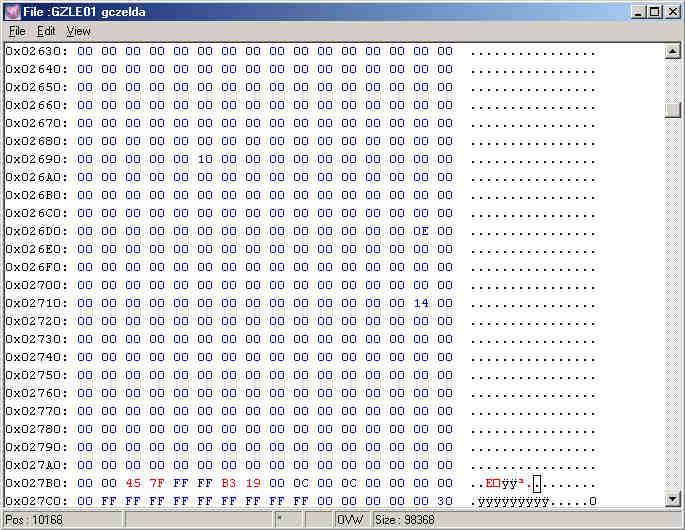Select the byte 10 in row 0x02690
Screen dimensions: 685x530
tap(205, 159)
